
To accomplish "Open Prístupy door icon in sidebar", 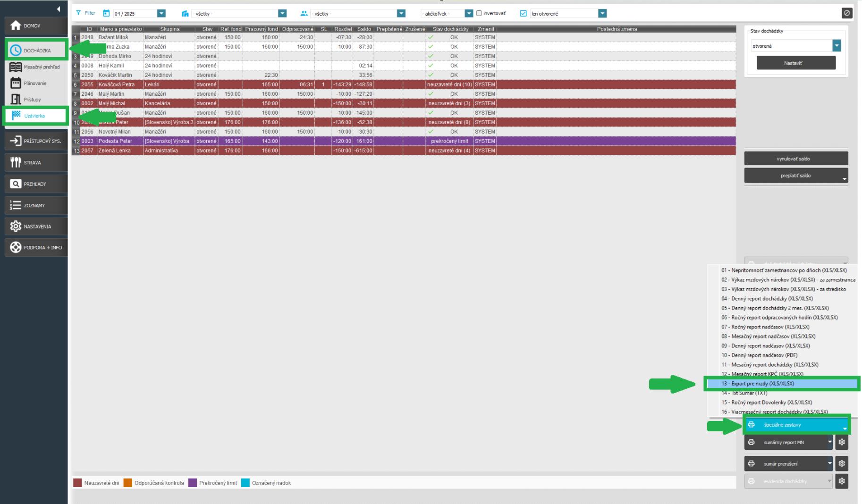I will pyautogui.click(x=16, y=100).
